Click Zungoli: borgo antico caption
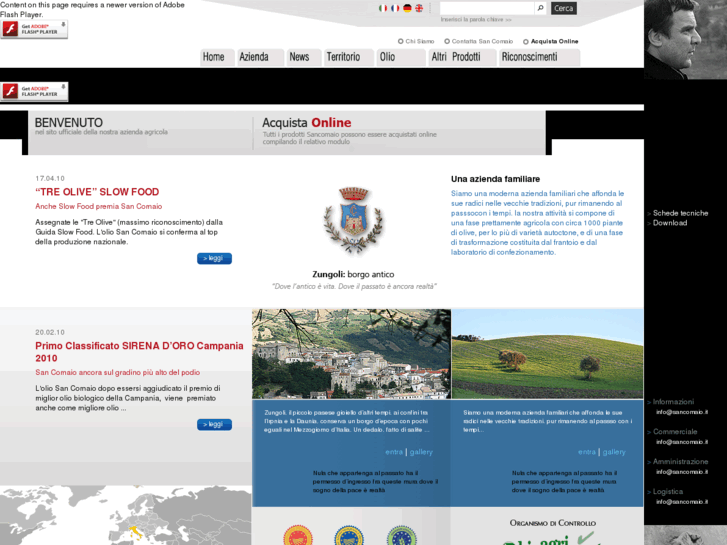 pos(353,275)
